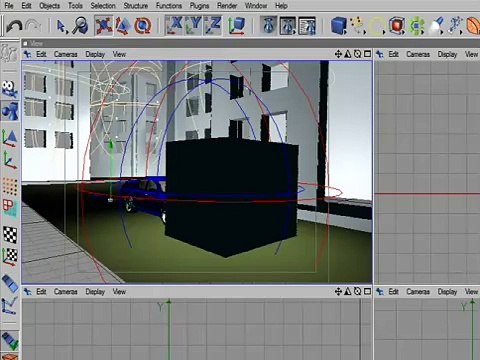
Task: Select the Object Axis tool with the blue triangle
Action: coord(10,138)
